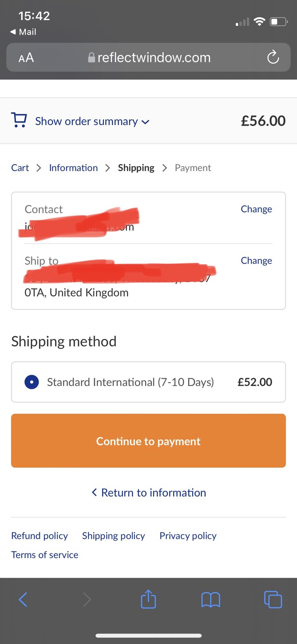
Task: Tap the Safari reload page icon
Action: (273, 57)
